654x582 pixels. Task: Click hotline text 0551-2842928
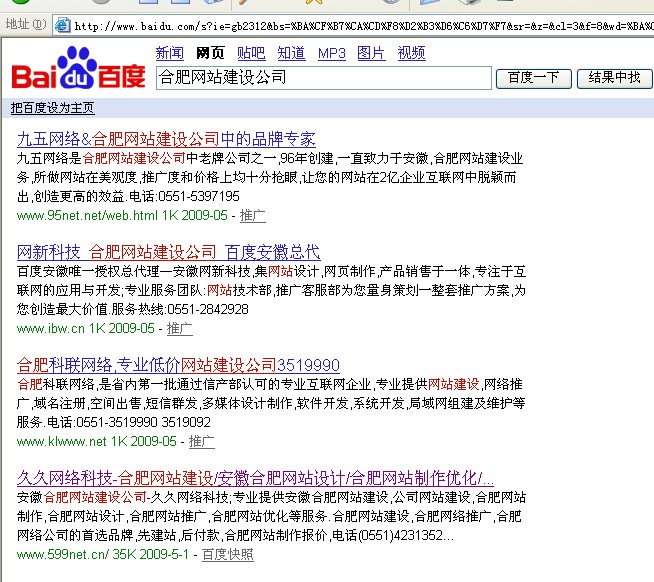point(208,309)
